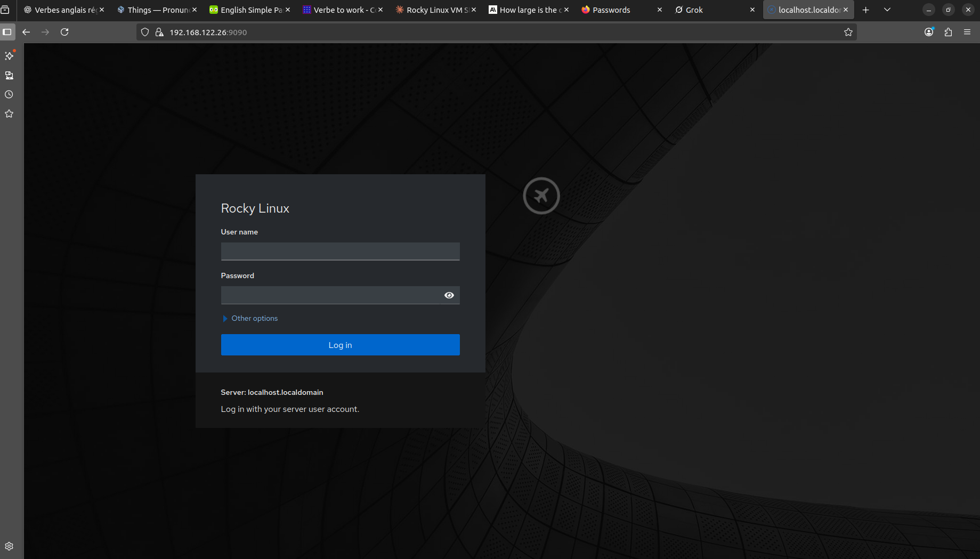Viewport: 980px width, 559px height.
Task: Open a new tab
Action: [x=866, y=10]
